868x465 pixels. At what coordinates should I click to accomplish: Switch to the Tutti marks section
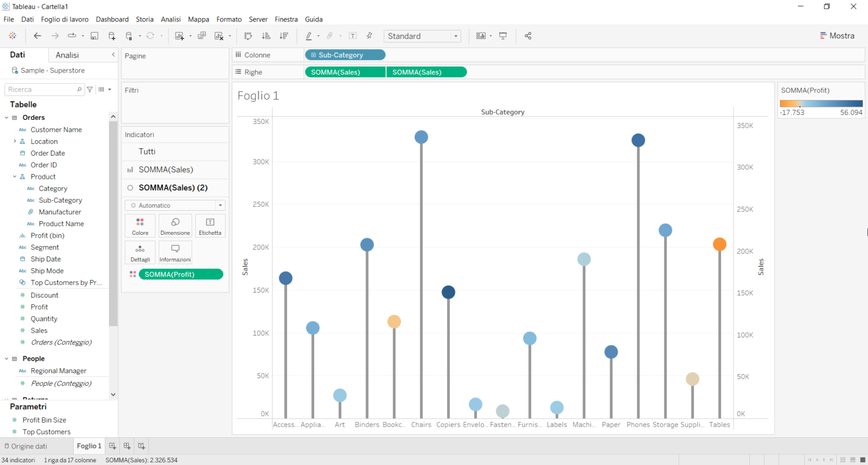coord(147,151)
